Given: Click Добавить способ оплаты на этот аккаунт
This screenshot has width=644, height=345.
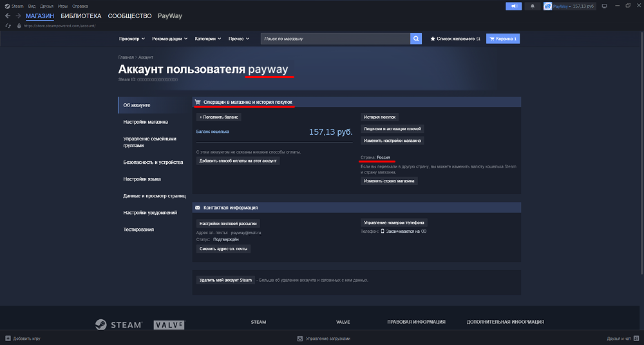Looking at the screenshot, I should pos(238,161).
